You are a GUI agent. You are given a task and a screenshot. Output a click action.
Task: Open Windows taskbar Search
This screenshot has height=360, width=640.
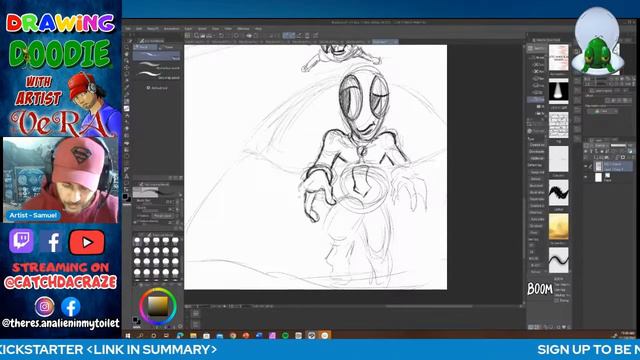point(141,336)
